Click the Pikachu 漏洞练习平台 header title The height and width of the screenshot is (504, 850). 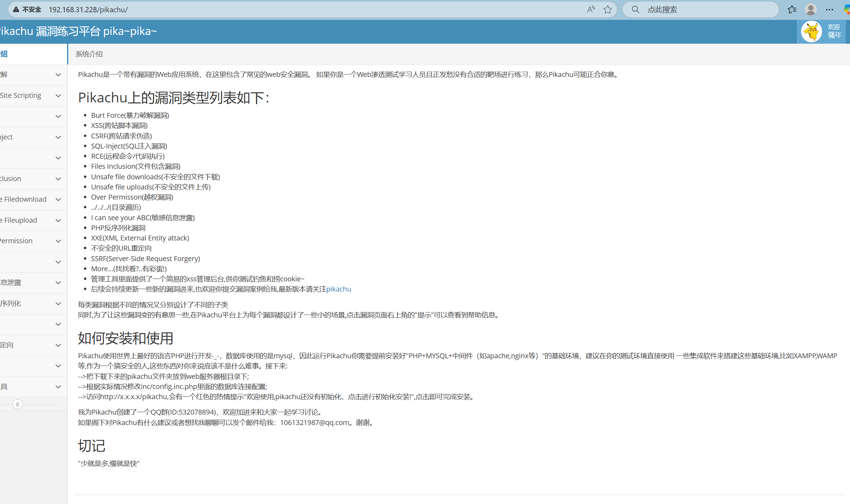point(79,31)
